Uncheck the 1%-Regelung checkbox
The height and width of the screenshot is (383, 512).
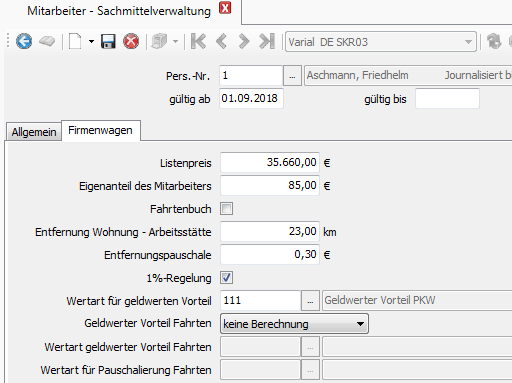tap(226, 278)
